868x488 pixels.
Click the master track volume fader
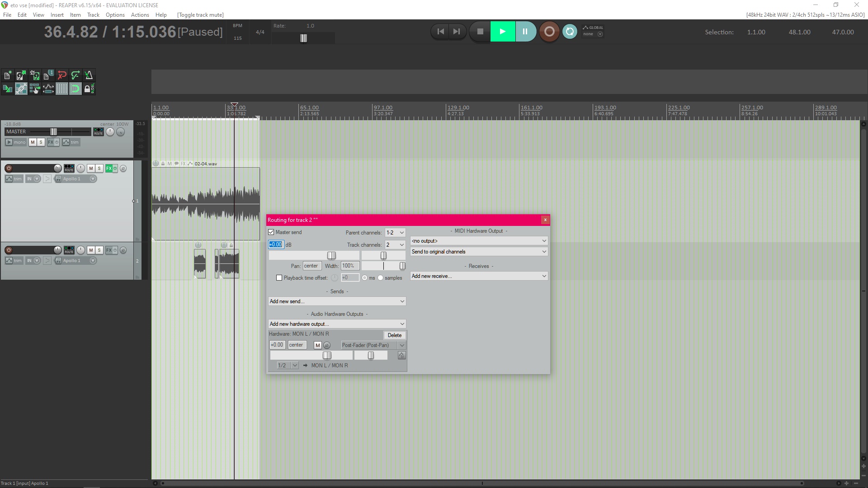53,131
